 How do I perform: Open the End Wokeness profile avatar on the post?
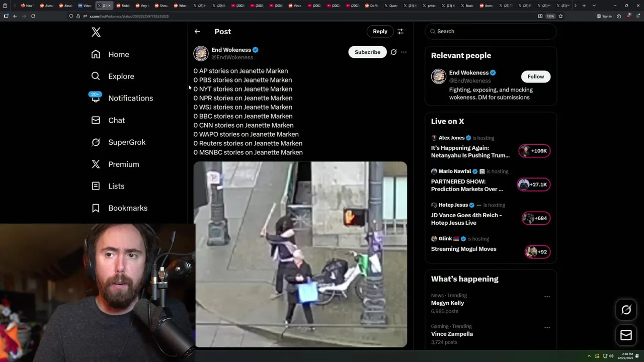tap(201, 53)
